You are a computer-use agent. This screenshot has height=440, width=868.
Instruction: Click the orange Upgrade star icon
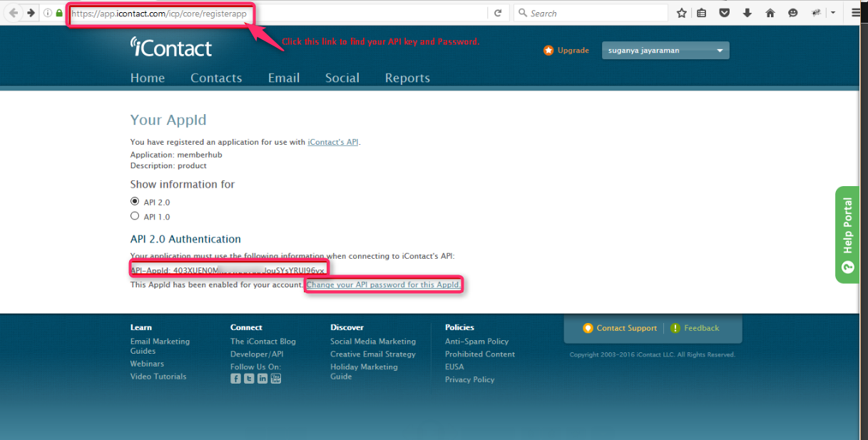(x=548, y=50)
